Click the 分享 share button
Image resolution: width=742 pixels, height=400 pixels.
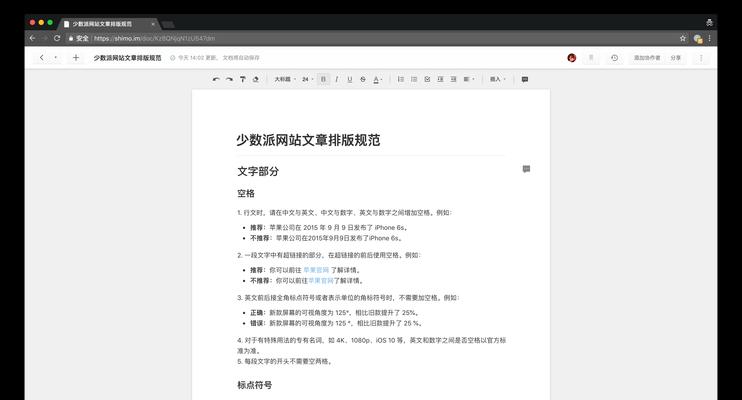point(675,58)
